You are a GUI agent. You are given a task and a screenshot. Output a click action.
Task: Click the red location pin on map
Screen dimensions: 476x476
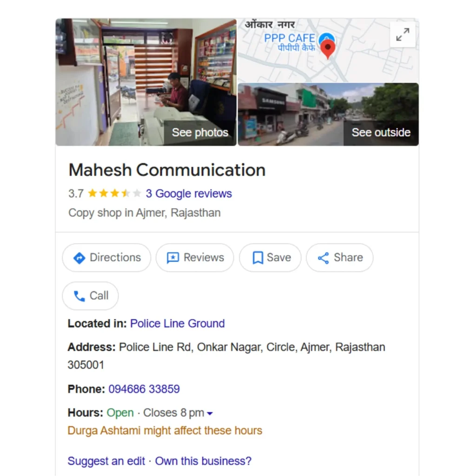(328, 49)
